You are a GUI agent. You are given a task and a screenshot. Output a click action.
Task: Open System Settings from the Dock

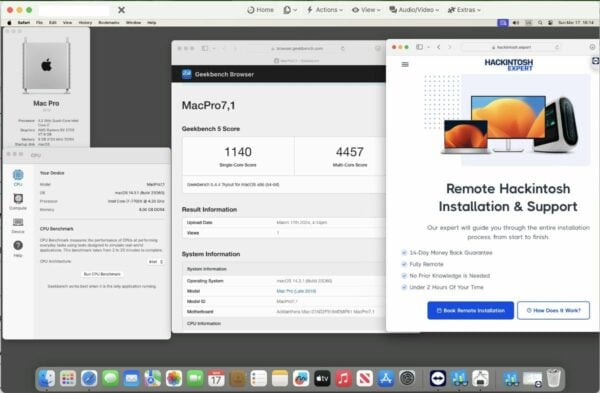click(x=407, y=378)
